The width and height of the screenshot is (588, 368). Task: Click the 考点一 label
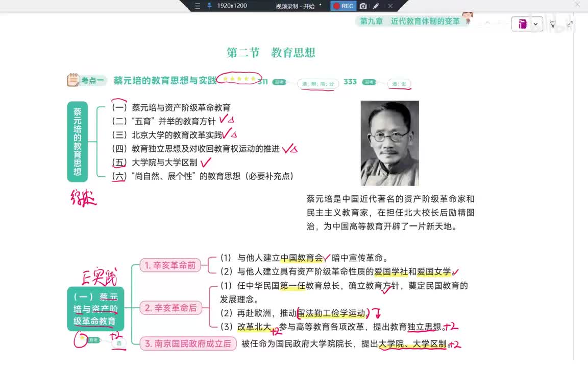pyautogui.click(x=92, y=80)
